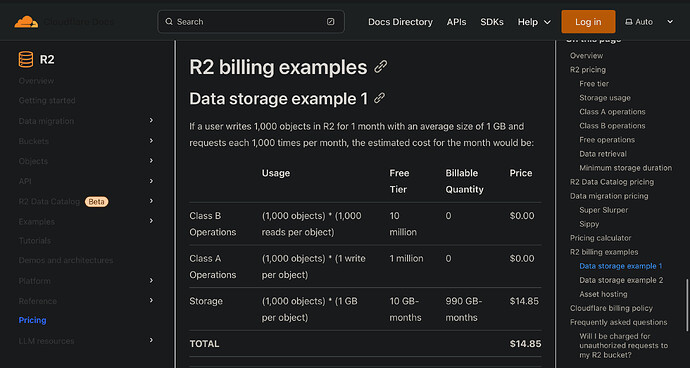The width and height of the screenshot is (690, 368).
Task: Click the R2 database bucket icon
Action: tap(26, 59)
